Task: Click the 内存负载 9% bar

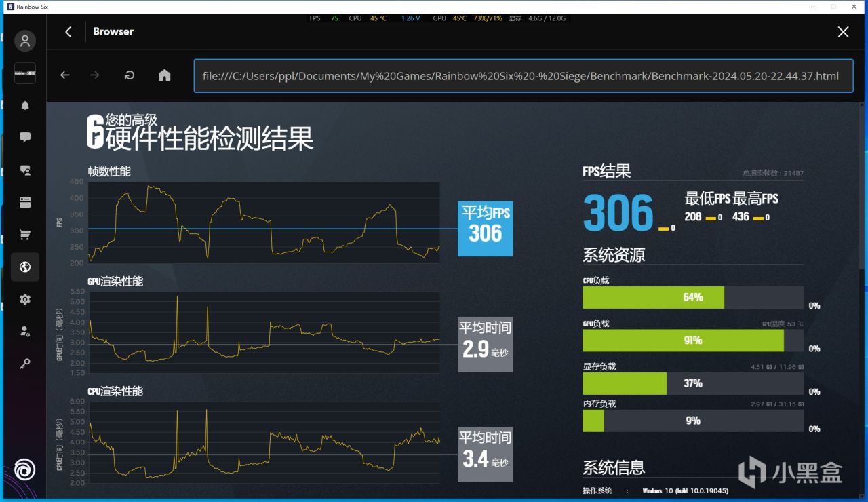Action: [693, 421]
